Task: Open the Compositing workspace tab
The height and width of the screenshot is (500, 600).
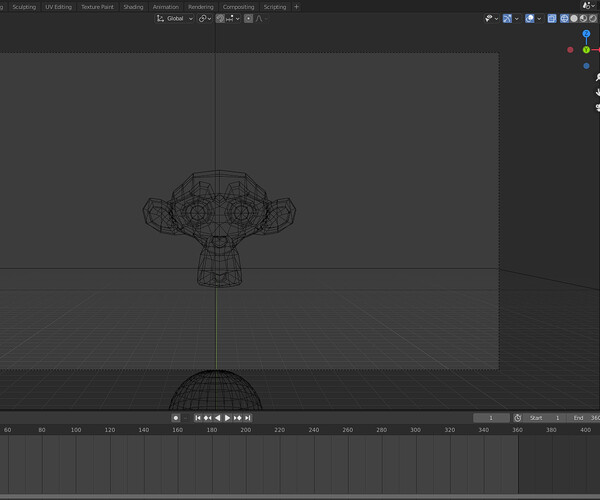Action: [x=238, y=7]
